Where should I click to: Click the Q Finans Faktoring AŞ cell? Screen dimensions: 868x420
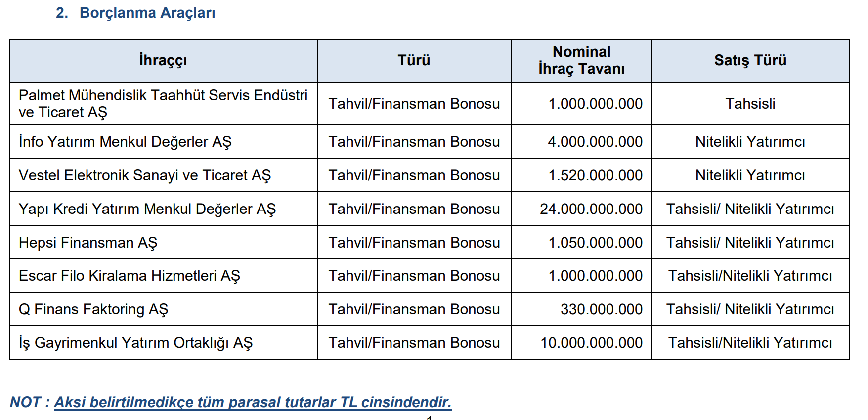point(93,309)
